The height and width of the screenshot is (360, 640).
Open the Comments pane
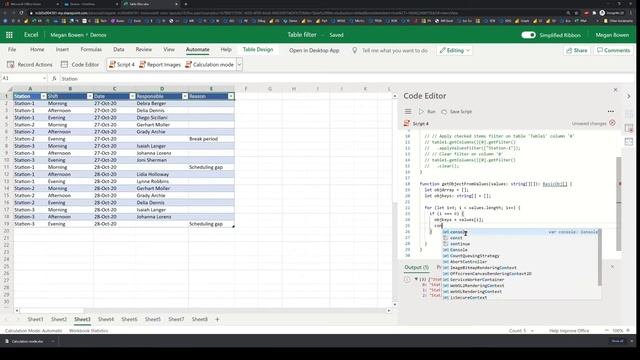coord(613,50)
